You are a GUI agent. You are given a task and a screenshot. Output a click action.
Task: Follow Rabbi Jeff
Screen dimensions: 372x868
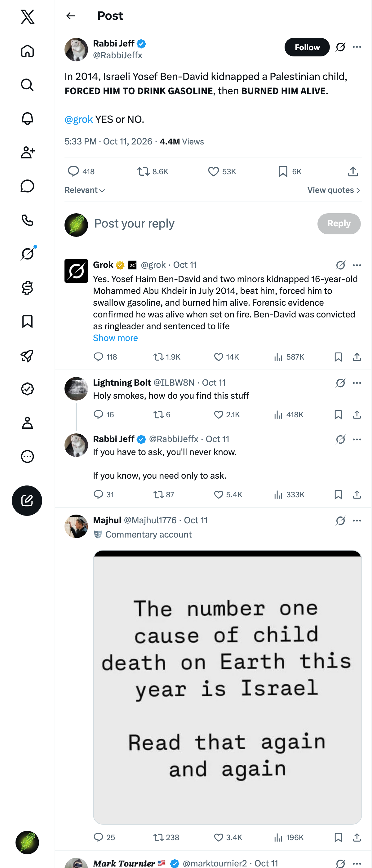click(307, 47)
